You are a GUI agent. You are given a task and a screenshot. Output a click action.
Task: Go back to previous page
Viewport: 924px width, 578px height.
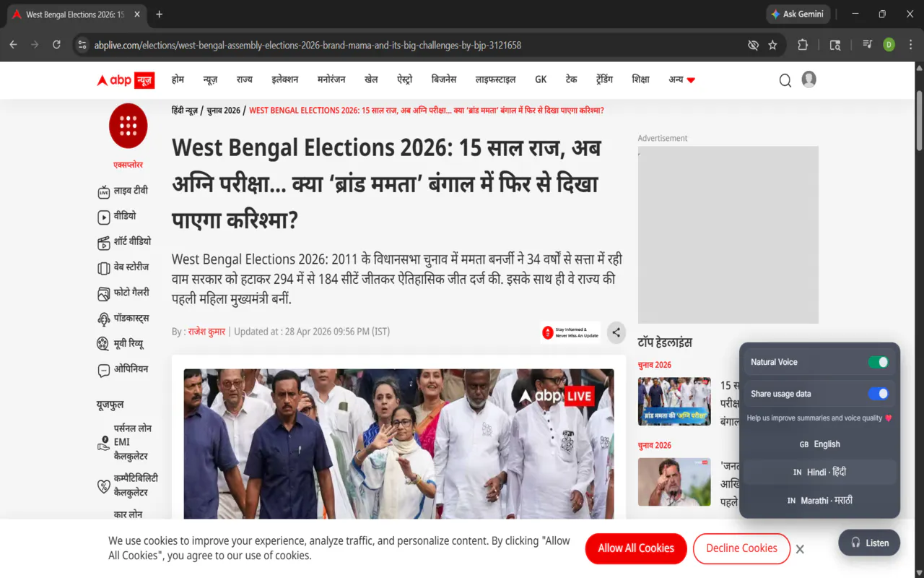coord(13,45)
